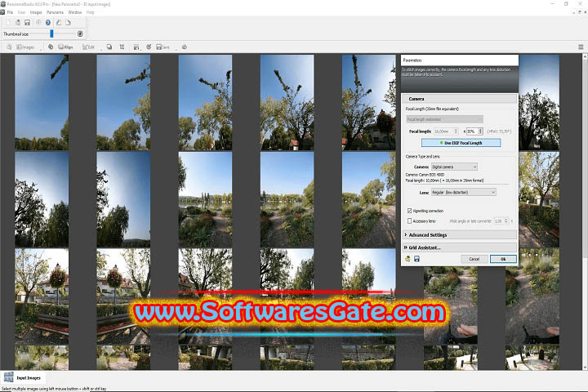This screenshot has width=588, height=392.
Task: Click the blue Help question-mark icon
Action: point(48,23)
